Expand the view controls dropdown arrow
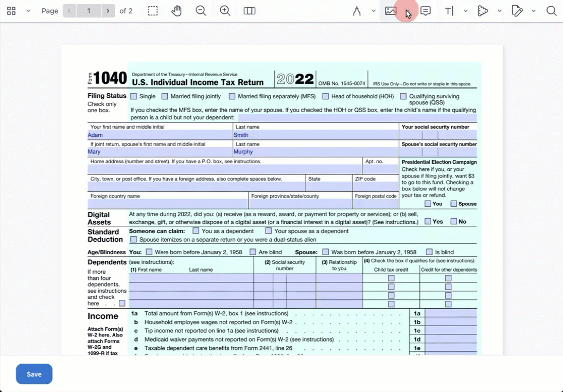 click(x=28, y=11)
